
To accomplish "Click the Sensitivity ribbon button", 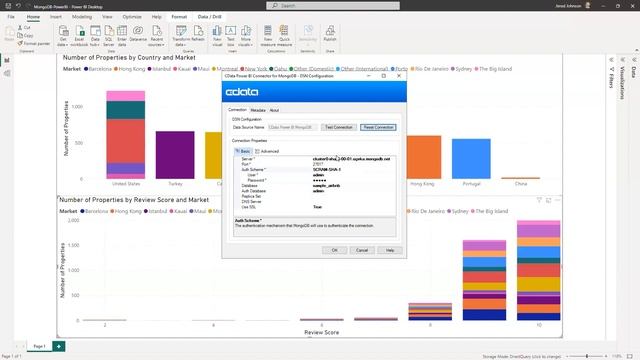I will coord(308,36).
